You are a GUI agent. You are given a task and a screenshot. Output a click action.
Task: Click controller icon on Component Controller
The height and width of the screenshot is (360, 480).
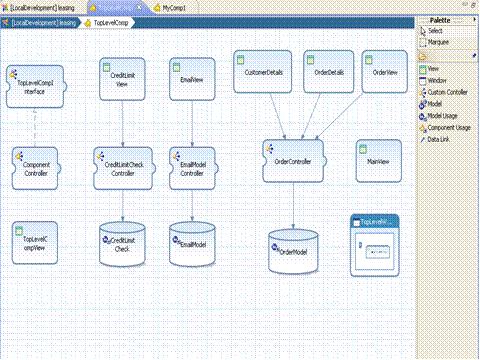tap(19, 156)
